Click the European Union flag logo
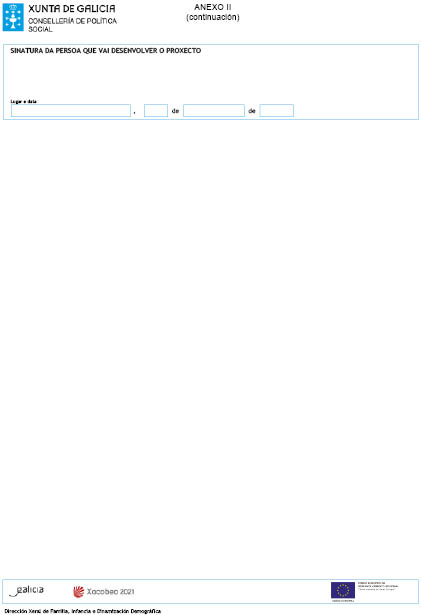Image resolution: width=421 pixels, height=615 pixels. [x=343, y=590]
